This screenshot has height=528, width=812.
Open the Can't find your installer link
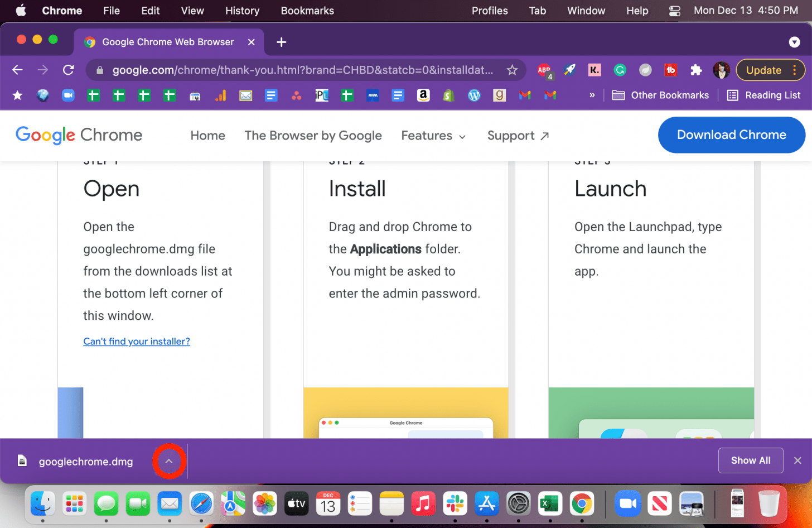[137, 341]
